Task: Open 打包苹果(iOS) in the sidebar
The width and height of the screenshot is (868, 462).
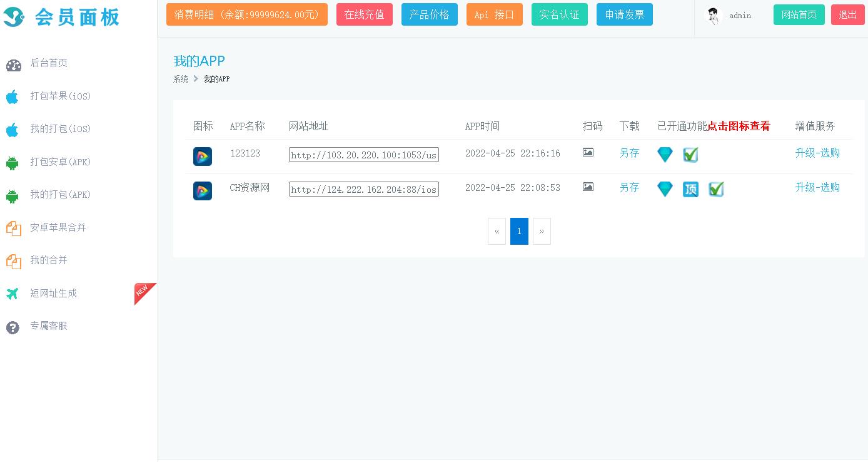Action: (x=60, y=96)
